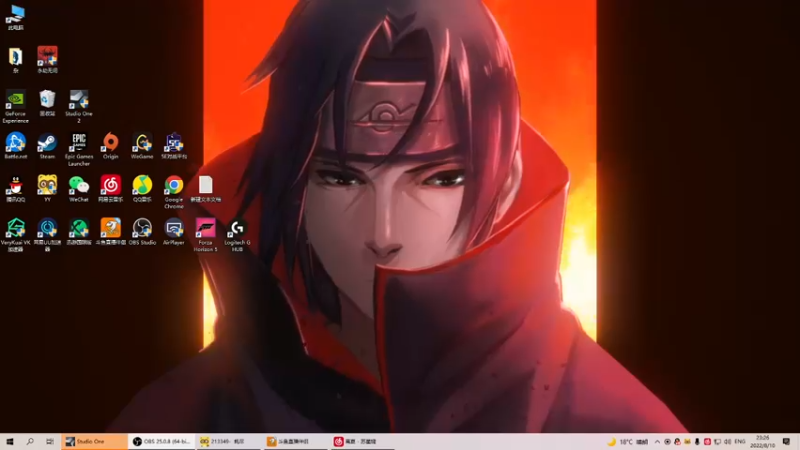
Task: Select the Studio One 2 desktop shortcut
Action: [79, 106]
